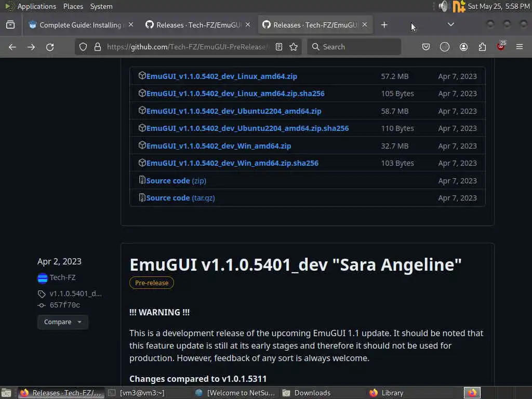Open uBlock Origin extension icon

coord(501,46)
